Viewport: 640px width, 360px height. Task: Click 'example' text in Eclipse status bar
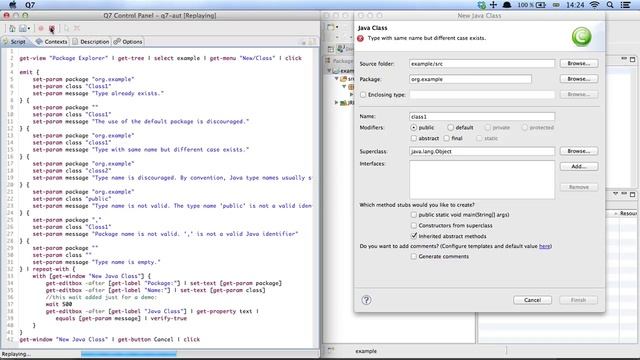pyautogui.click(x=366, y=351)
